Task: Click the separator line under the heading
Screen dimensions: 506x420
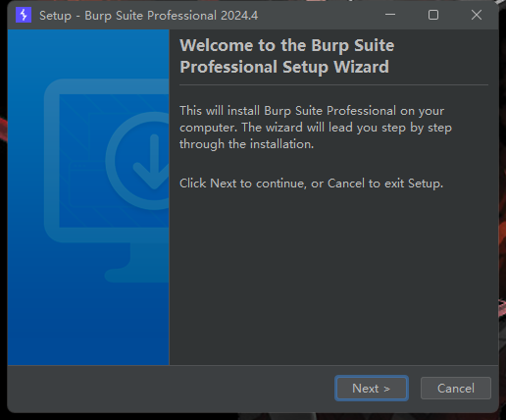Action: [x=333, y=85]
